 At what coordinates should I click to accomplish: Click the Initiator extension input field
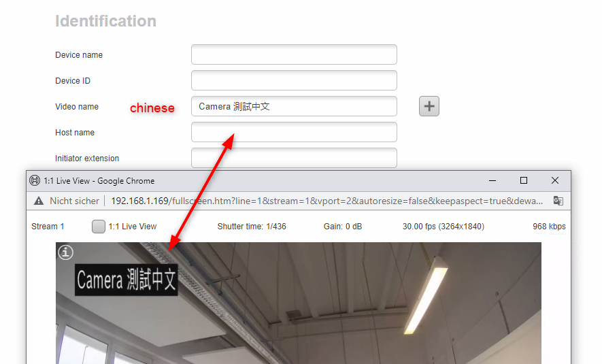[294, 158]
